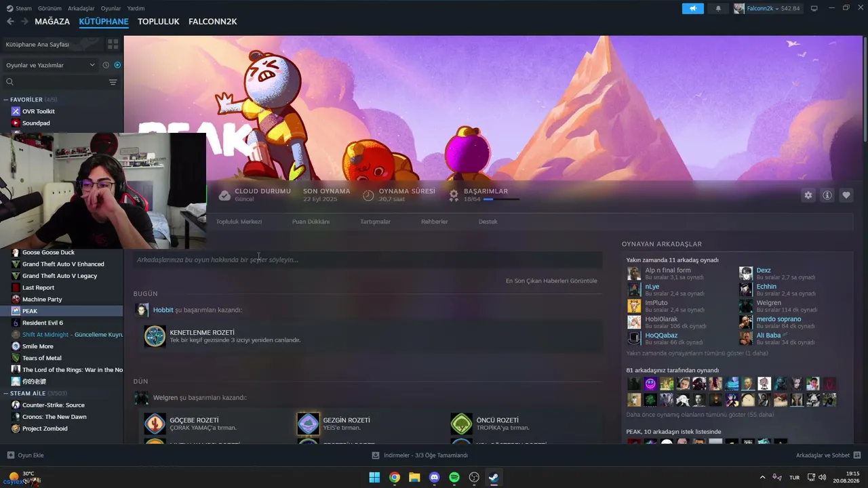Switch to Big Picture mode monitor icon

coord(814,9)
